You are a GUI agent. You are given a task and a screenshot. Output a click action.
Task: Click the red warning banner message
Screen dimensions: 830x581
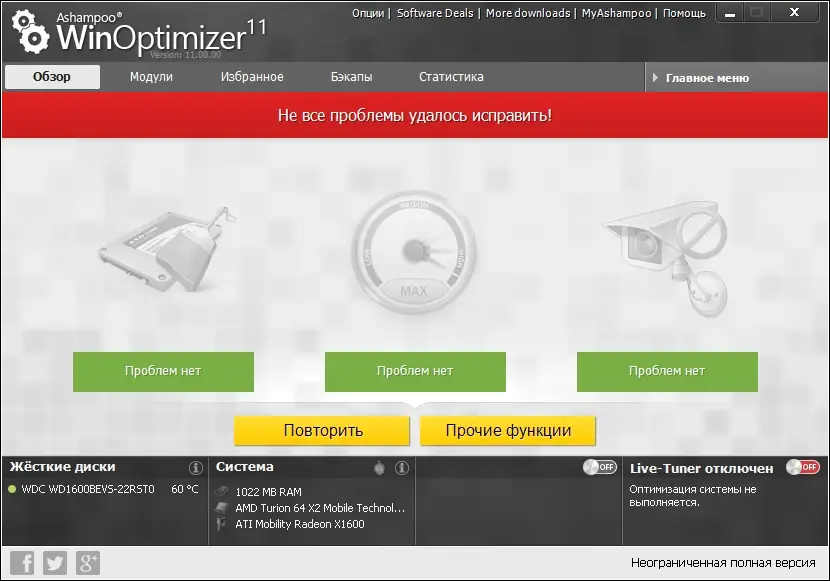[415, 115]
